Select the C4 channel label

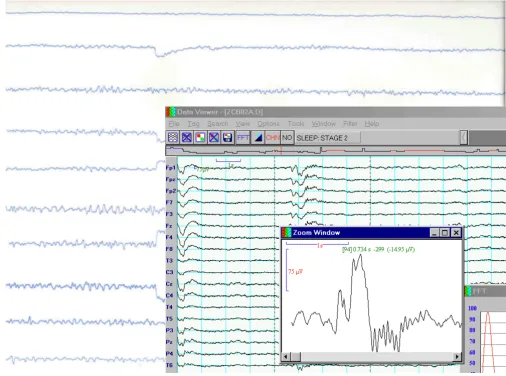(x=169, y=295)
